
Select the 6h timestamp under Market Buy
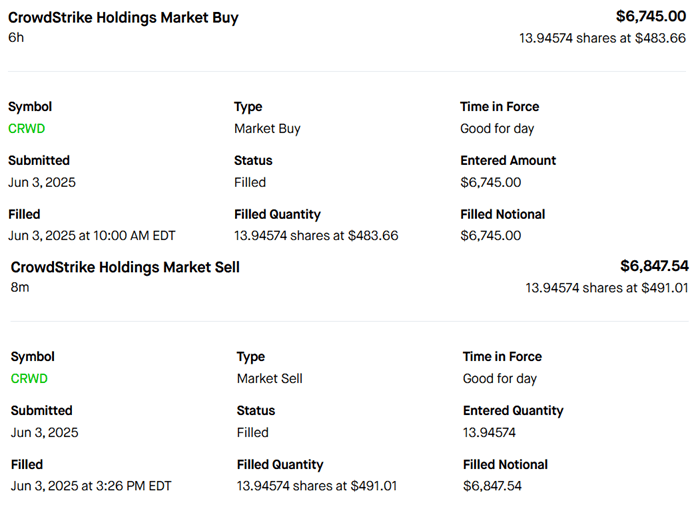(16, 37)
